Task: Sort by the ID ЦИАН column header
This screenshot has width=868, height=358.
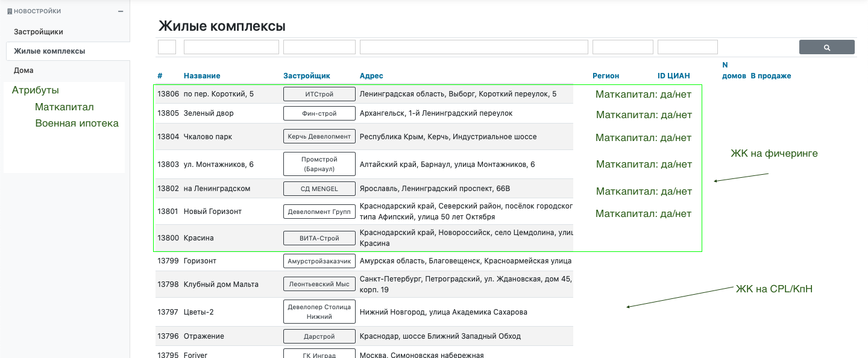Action: click(674, 76)
